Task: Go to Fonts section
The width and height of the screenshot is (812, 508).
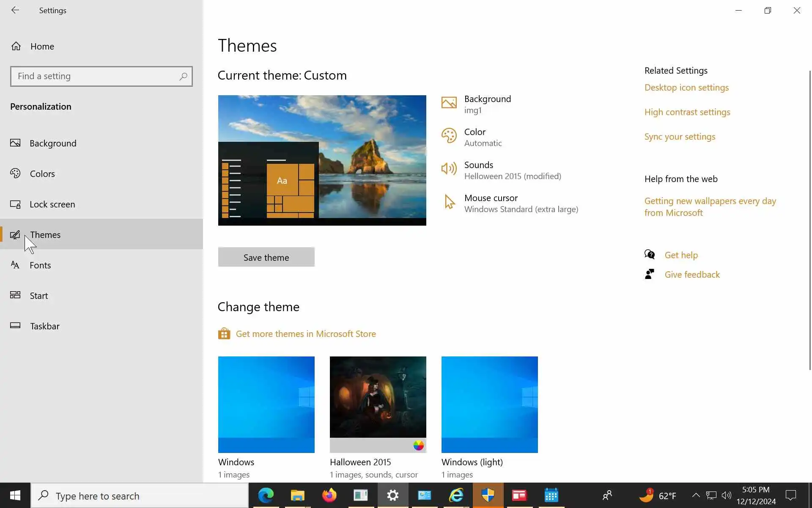Action: [x=40, y=265]
